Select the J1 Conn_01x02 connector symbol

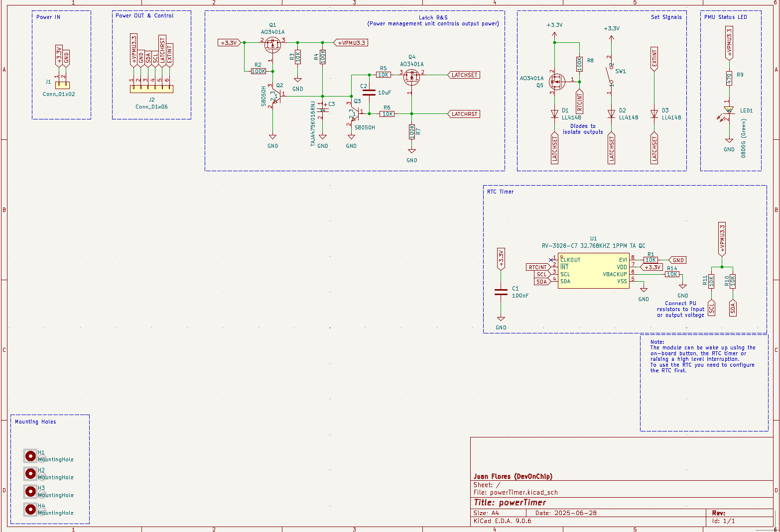click(62, 85)
